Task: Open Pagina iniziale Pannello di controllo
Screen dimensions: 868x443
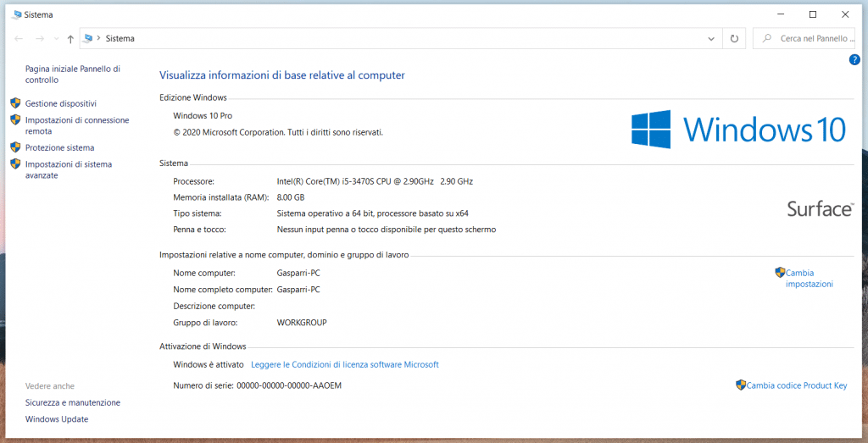Action: pyautogui.click(x=72, y=75)
